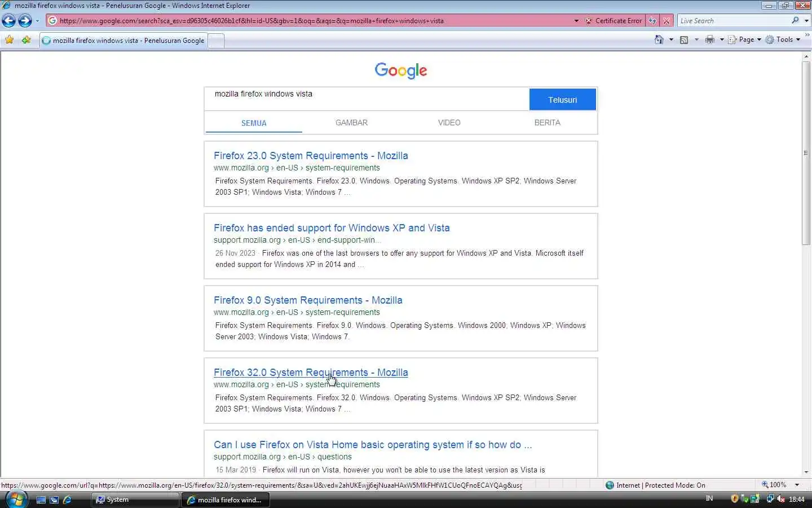Click the '26 Nov 2023' date text
812x508 pixels.
click(235, 253)
